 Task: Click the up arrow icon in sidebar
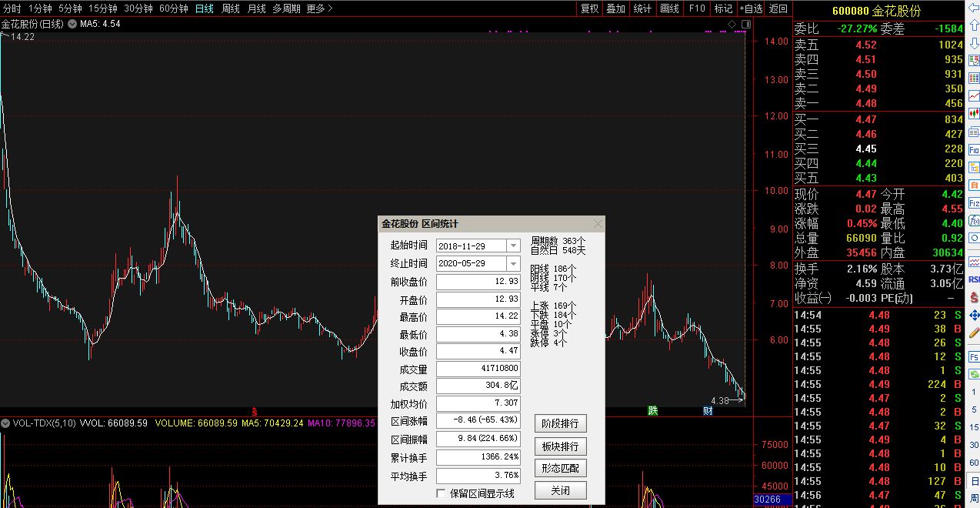point(974,27)
